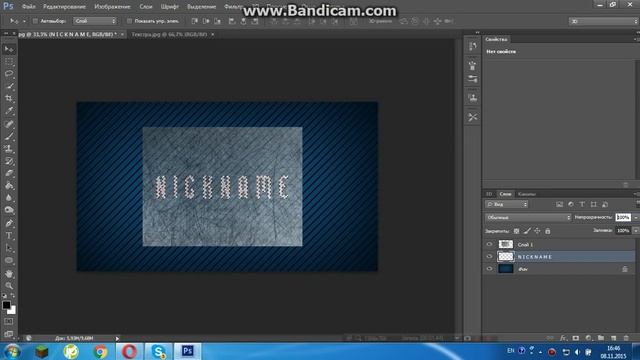This screenshot has width=640, height=360.
Task: Toggle lock image pixels
Action: point(527,231)
